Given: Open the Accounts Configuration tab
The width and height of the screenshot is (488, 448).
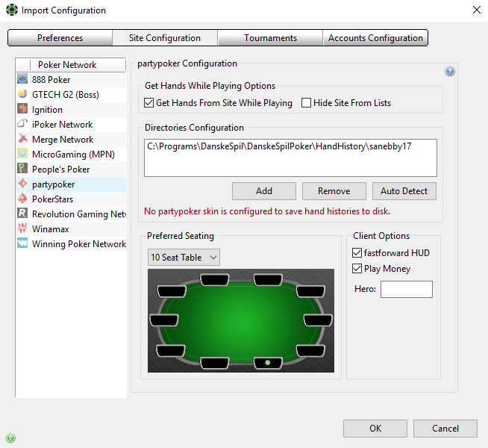Looking at the screenshot, I should (375, 38).
